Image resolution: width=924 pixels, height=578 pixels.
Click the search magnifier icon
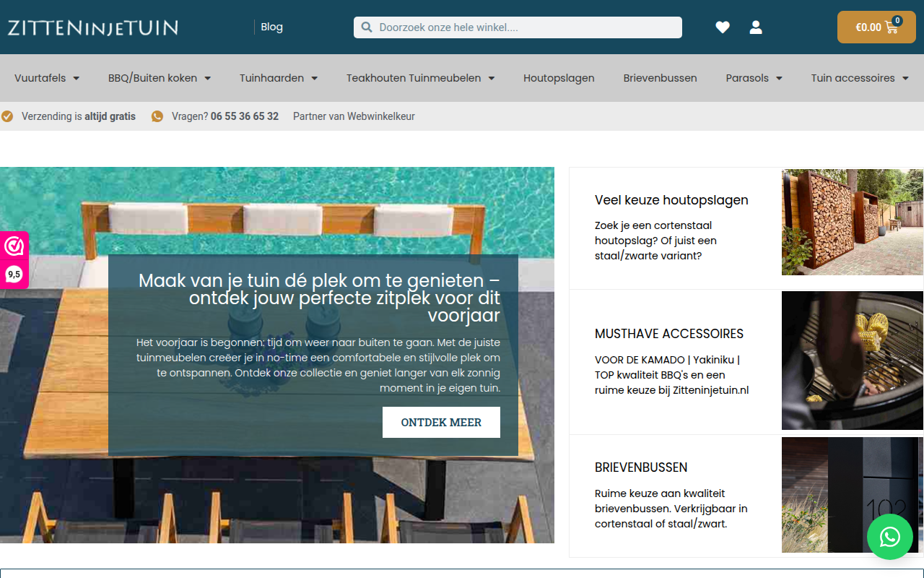click(367, 27)
